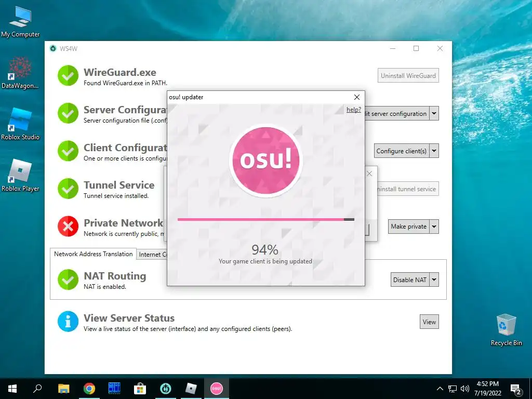
Task: Click the Configure client(s) button
Action: click(x=402, y=151)
